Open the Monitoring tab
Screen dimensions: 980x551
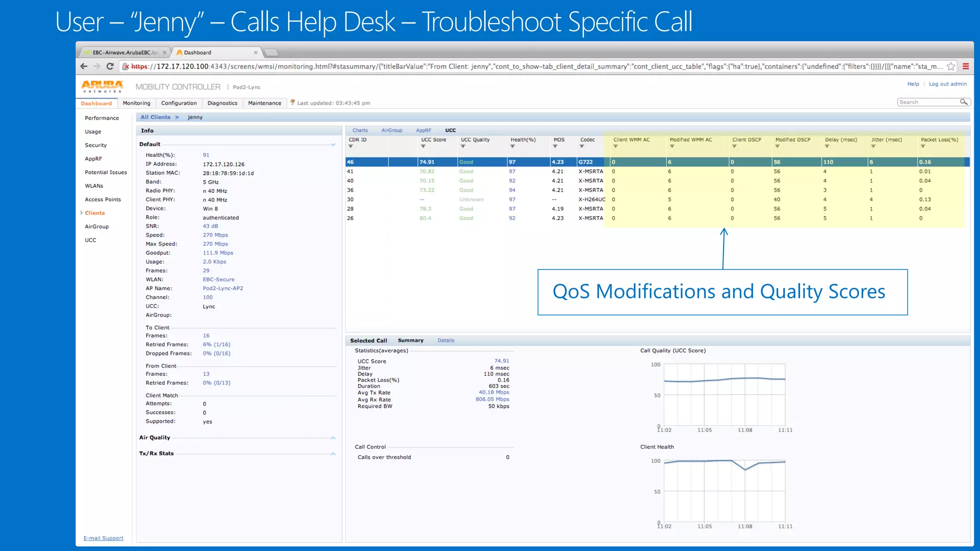[x=136, y=103]
